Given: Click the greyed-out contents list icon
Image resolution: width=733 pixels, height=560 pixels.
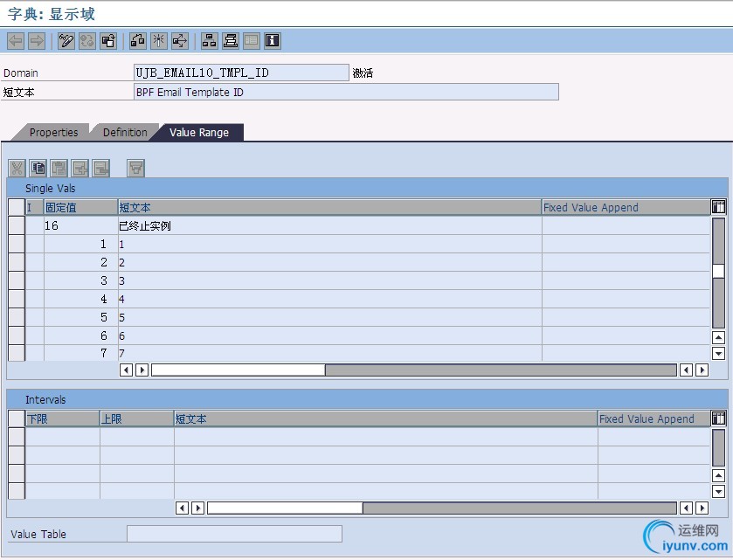Looking at the screenshot, I should coord(251,41).
